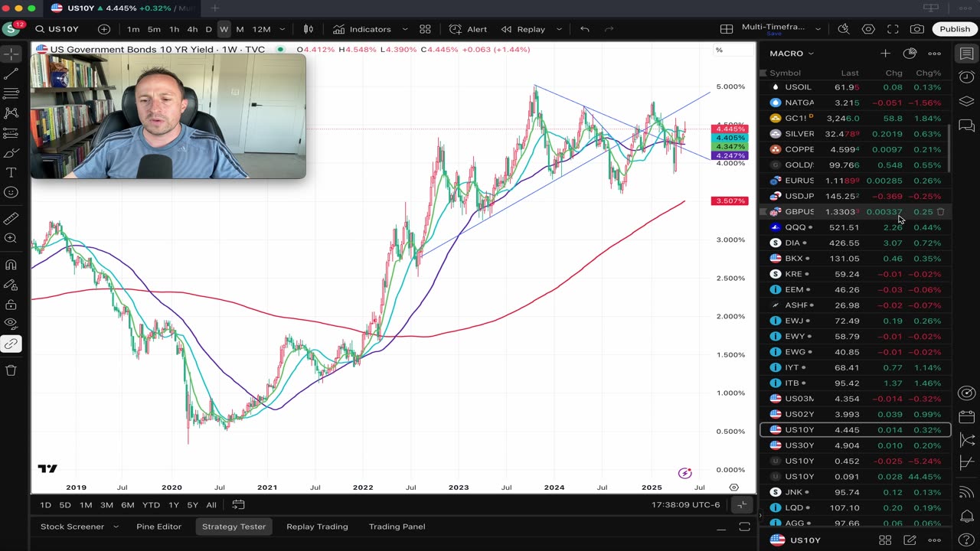Select US30Y row in watchlist

point(855,445)
